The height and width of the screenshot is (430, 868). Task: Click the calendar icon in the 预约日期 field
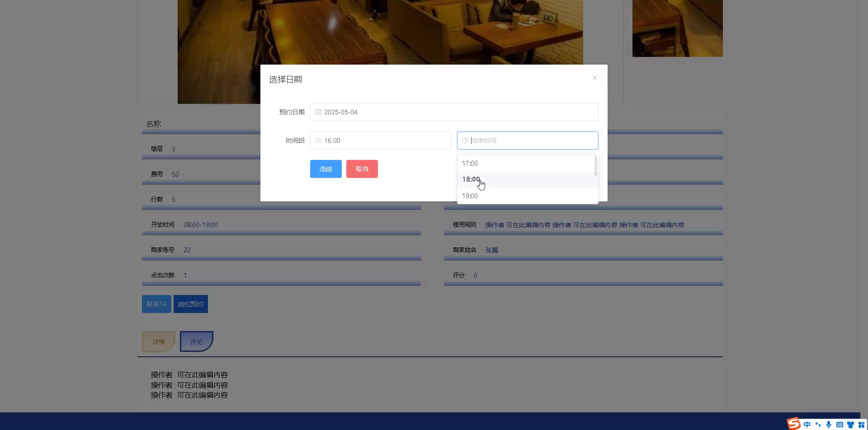coord(318,112)
